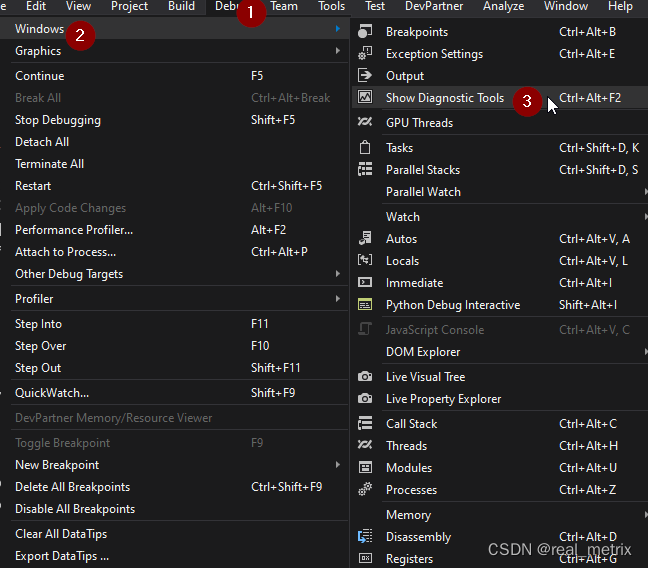Choose Terminate All

click(174, 164)
